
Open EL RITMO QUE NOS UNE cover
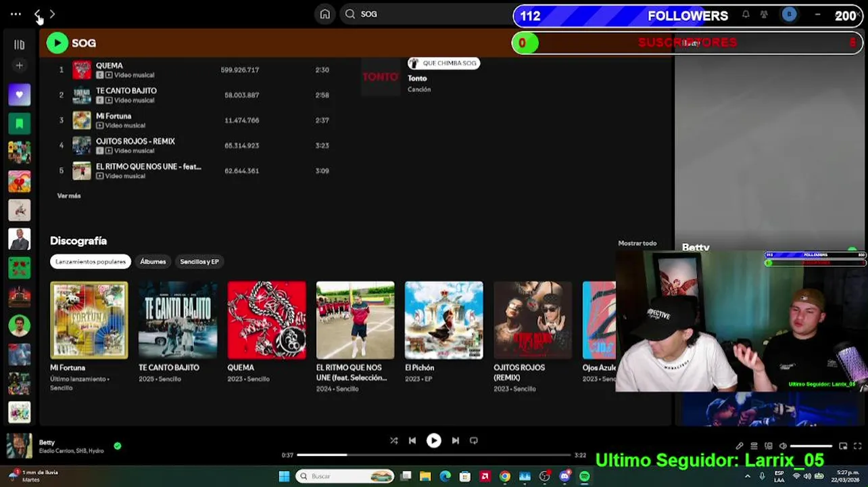pos(355,320)
